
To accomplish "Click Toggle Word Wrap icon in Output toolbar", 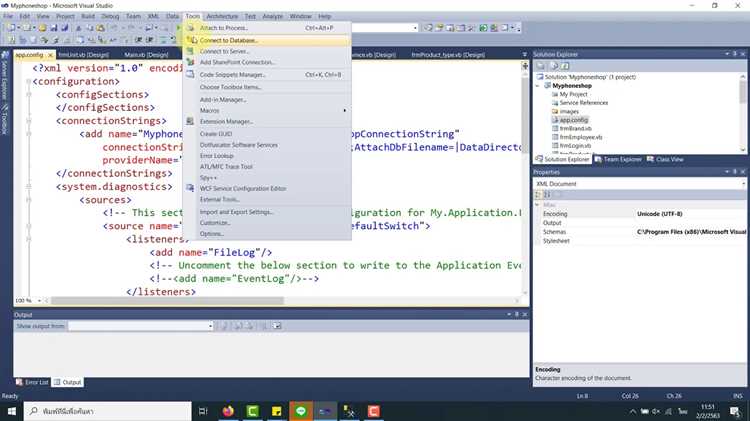I will pos(277,326).
